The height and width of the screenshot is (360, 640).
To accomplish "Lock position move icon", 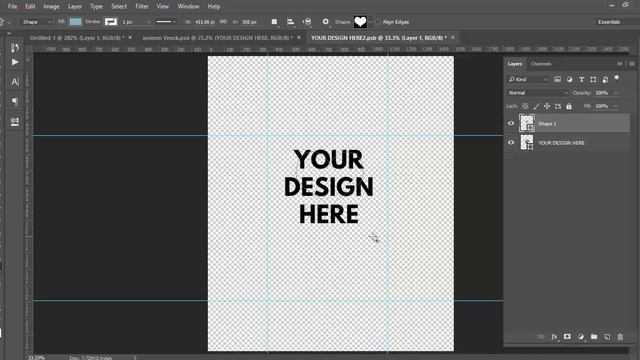I will coord(547,106).
